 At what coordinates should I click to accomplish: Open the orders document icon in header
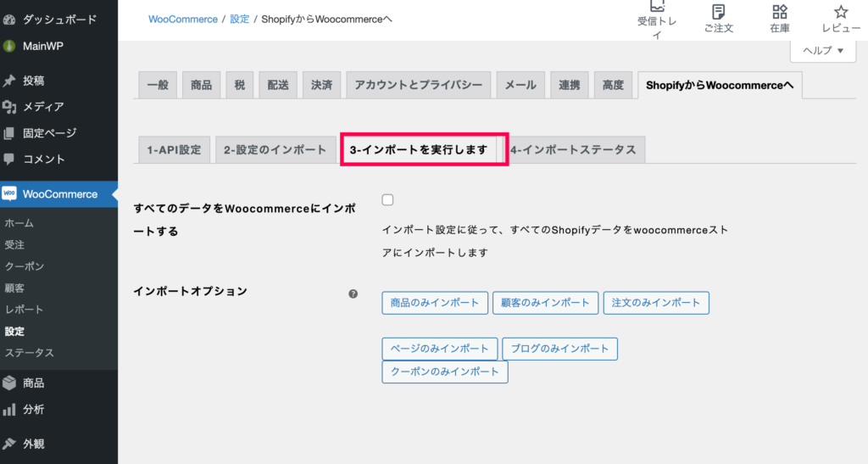click(x=719, y=11)
